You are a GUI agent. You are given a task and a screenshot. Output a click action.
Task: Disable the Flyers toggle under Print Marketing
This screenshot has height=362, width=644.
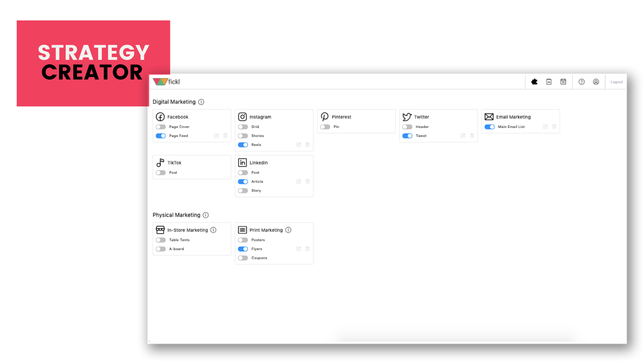coord(243,249)
